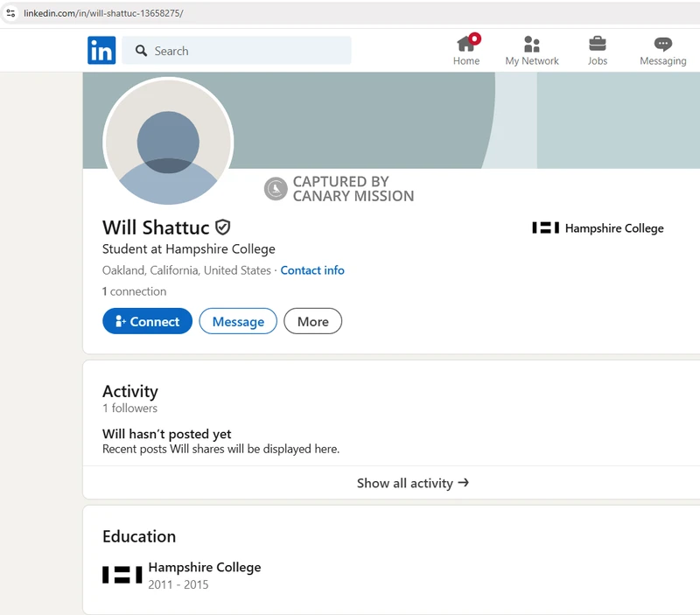Focus the LinkedIn Search field
The height and width of the screenshot is (615, 700).
(x=236, y=51)
